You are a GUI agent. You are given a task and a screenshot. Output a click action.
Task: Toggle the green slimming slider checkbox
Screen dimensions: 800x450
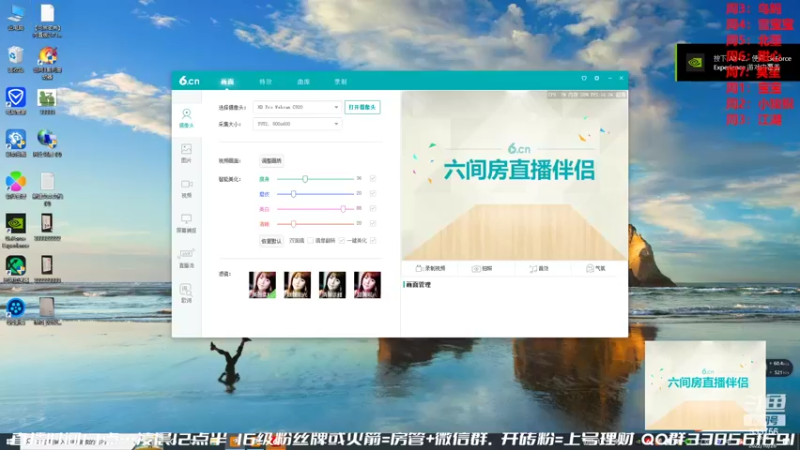point(373,179)
